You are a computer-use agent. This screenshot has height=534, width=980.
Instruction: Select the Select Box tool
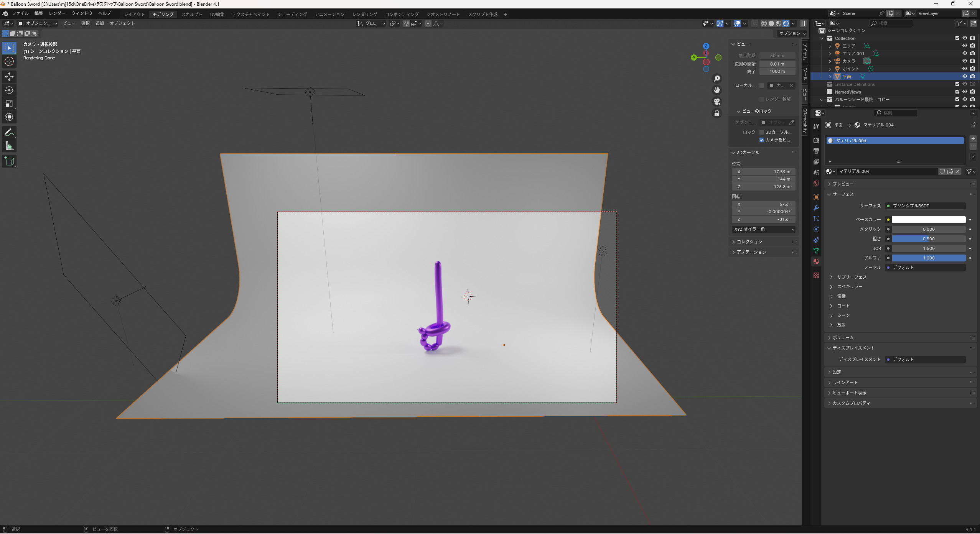coord(9,48)
